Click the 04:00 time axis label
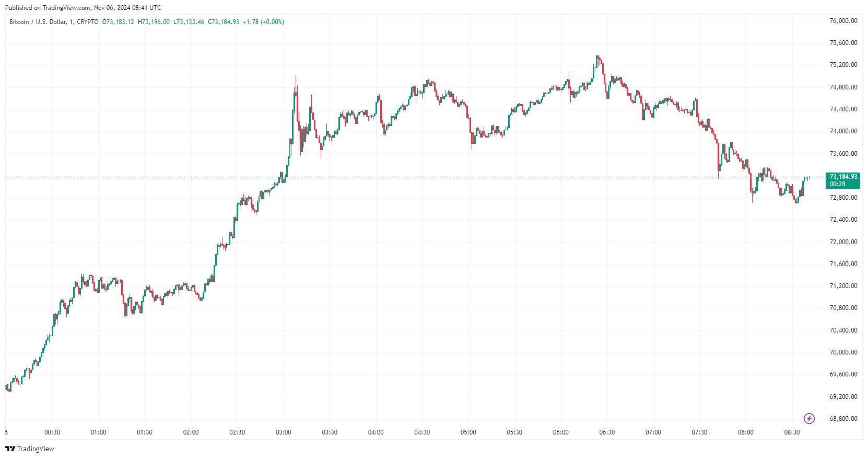 pyautogui.click(x=376, y=432)
